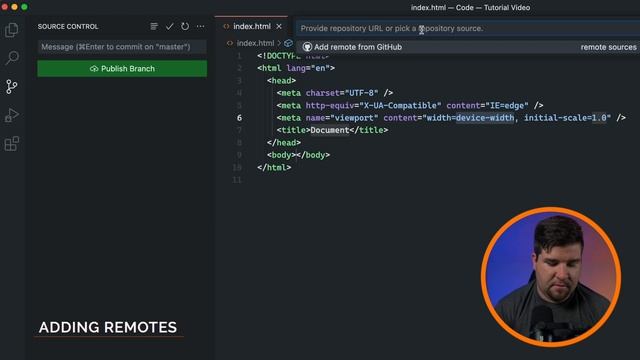Click the index.html breadcrumb item
640x360 pixels.
(x=255, y=43)
